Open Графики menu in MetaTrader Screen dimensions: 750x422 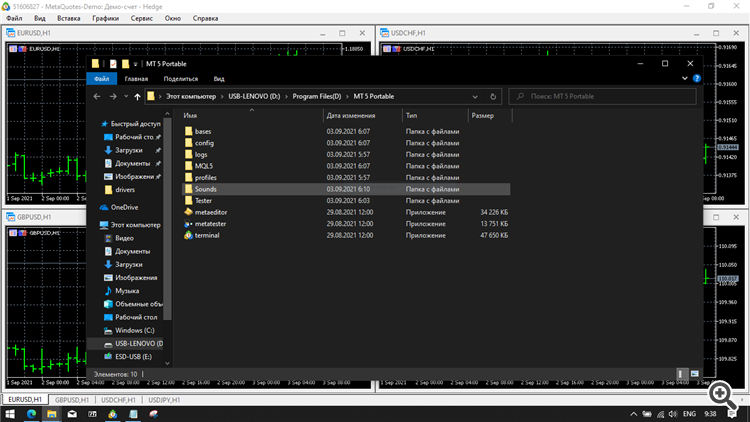tap(106, 18)
